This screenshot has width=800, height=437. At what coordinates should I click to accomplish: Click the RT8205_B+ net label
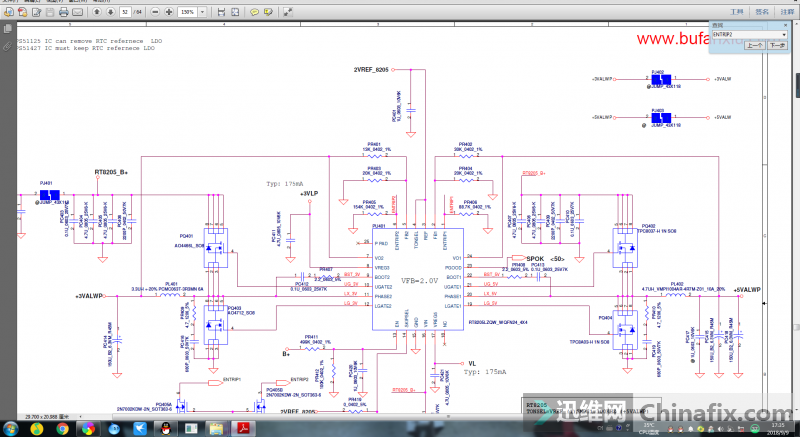[111, 172]
